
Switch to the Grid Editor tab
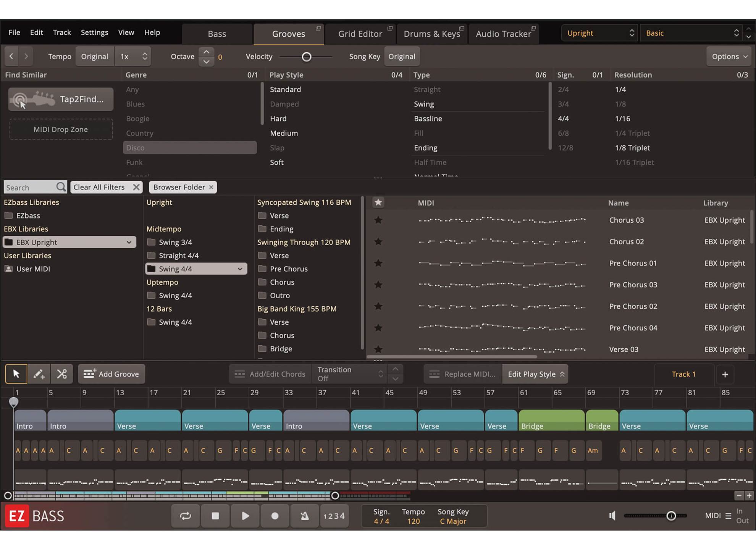(360, 34)
